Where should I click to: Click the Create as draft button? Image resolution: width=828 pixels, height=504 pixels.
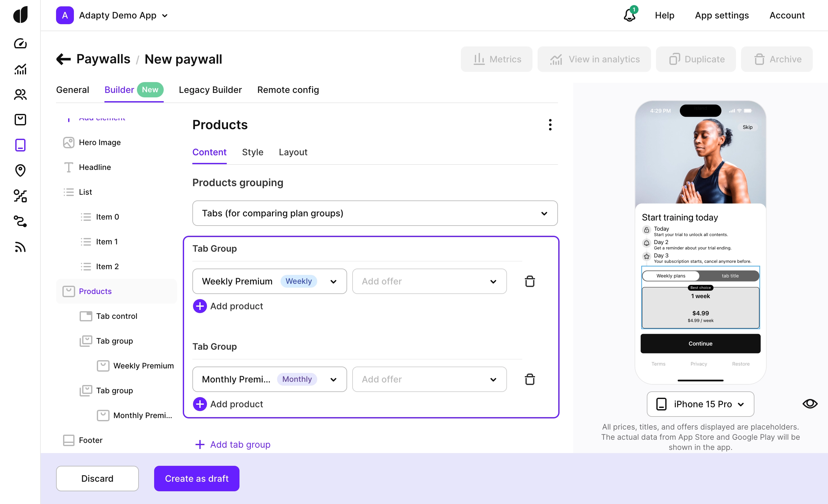(196, 479)
